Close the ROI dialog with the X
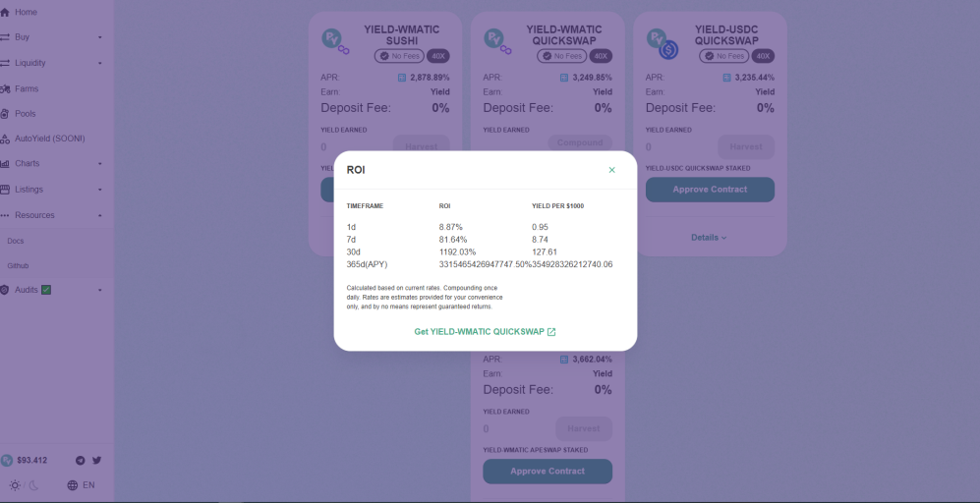Image resolution: width=980 pixels, height=503 pixels. click(x=611, y=170)
